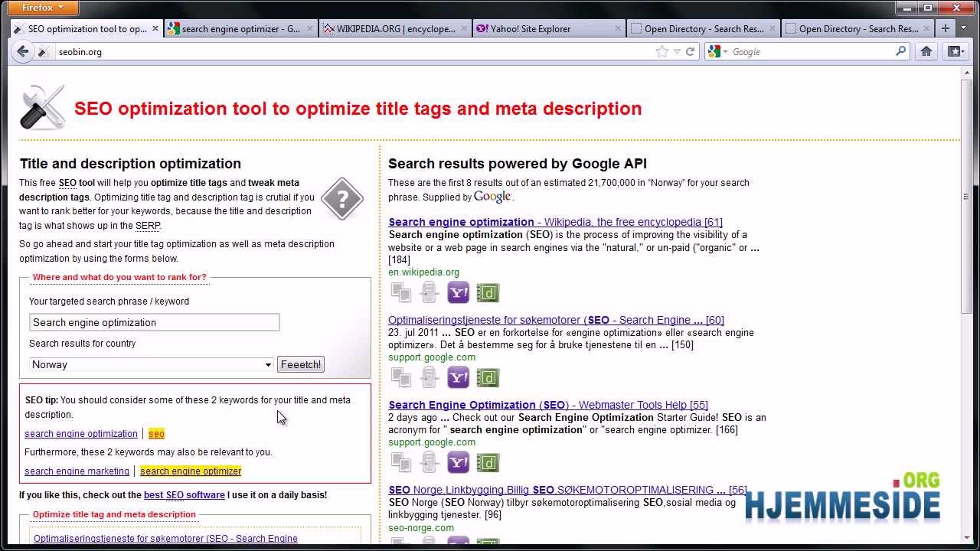980x551 pixels.
Task: Click the question mark help icon
Action: 341,199
